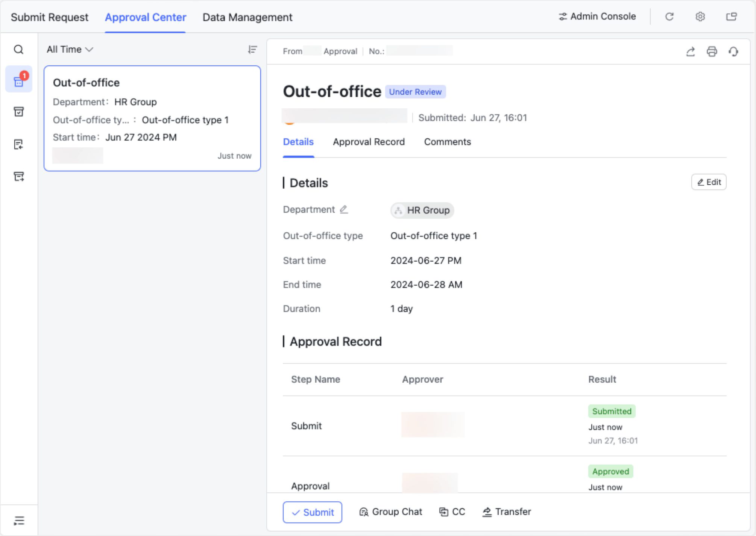Switch to the Approval Record tab
This screenshot has height=536, width=756.
click(369, 142)
